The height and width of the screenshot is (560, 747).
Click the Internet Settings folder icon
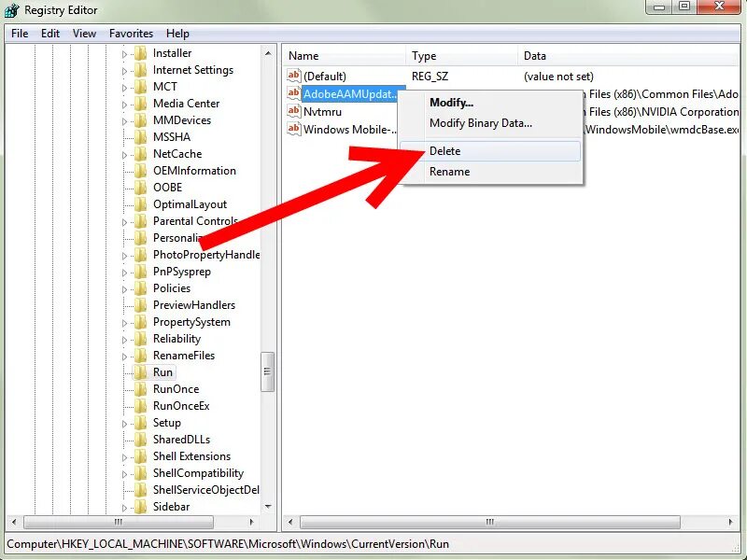[140, 71]
